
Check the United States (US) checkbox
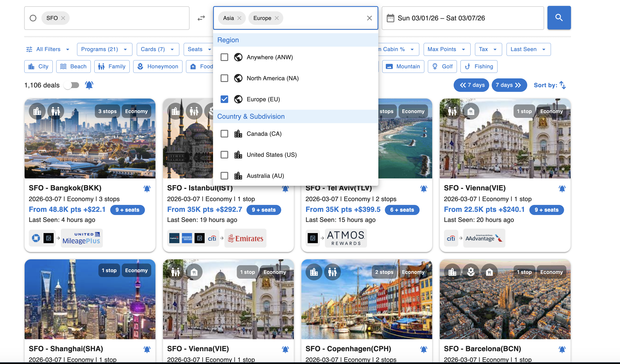[224, 155]
